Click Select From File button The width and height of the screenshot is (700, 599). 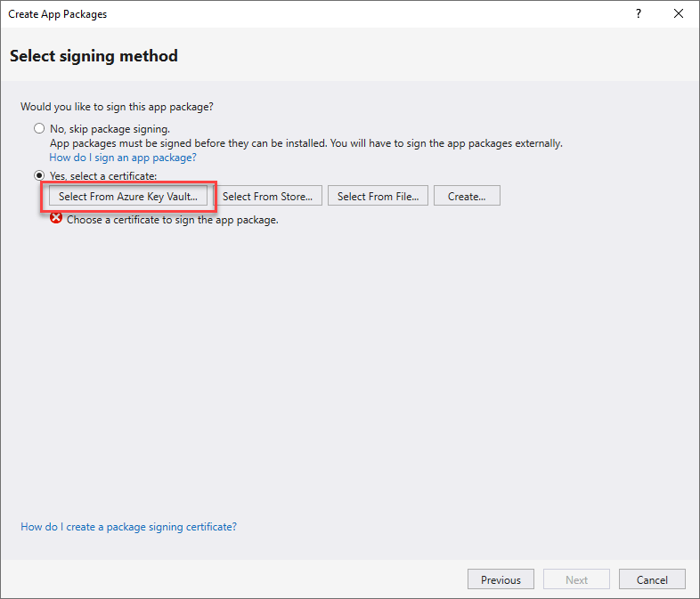378,196
